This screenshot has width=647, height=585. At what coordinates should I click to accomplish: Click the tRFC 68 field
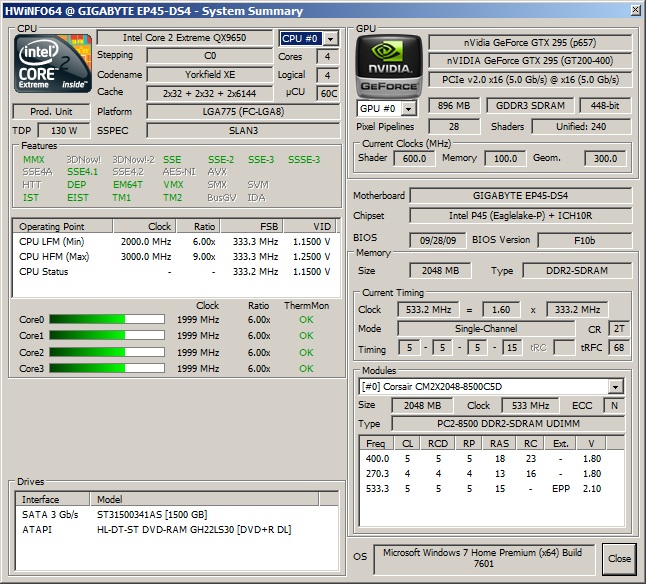point(619,348)
